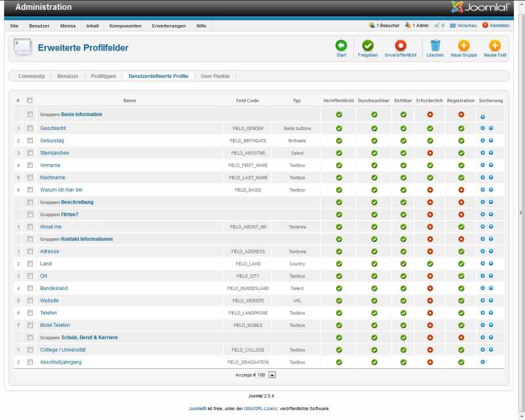Click the Neues Feld icon
Image resolution: width=525 pixels, height=420 pixels.
coord(495,46)
